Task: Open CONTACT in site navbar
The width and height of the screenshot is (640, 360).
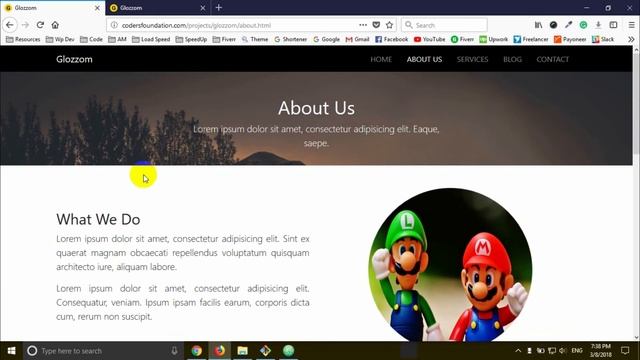Action: tap(552, 59)
